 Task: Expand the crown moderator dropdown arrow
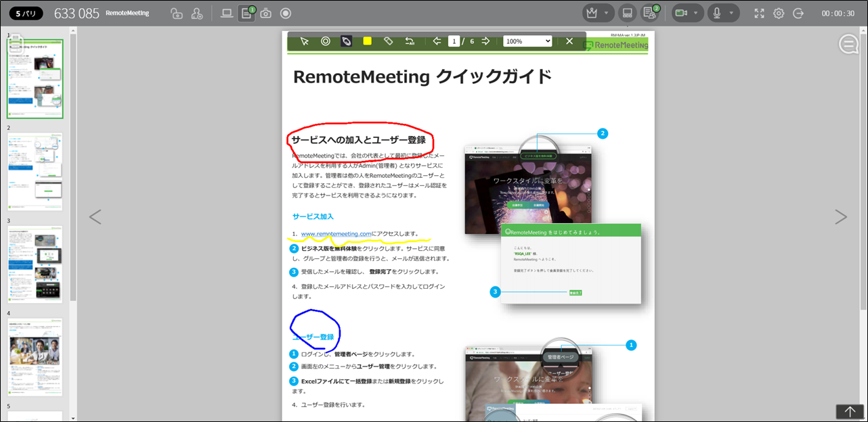606,13
